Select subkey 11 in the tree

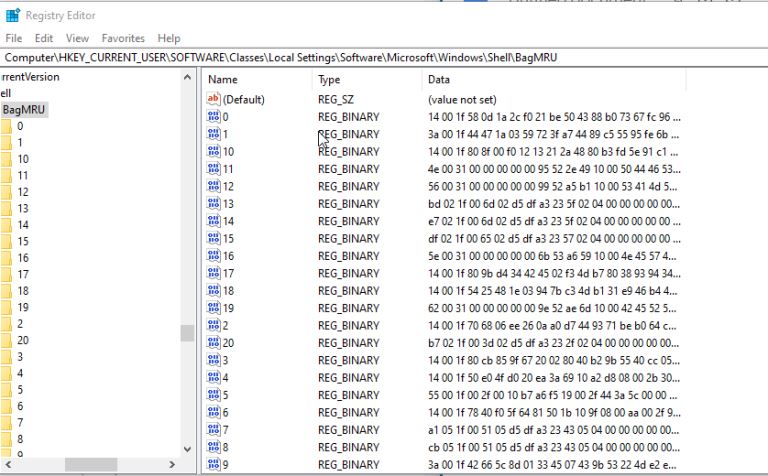coord(23,175)
